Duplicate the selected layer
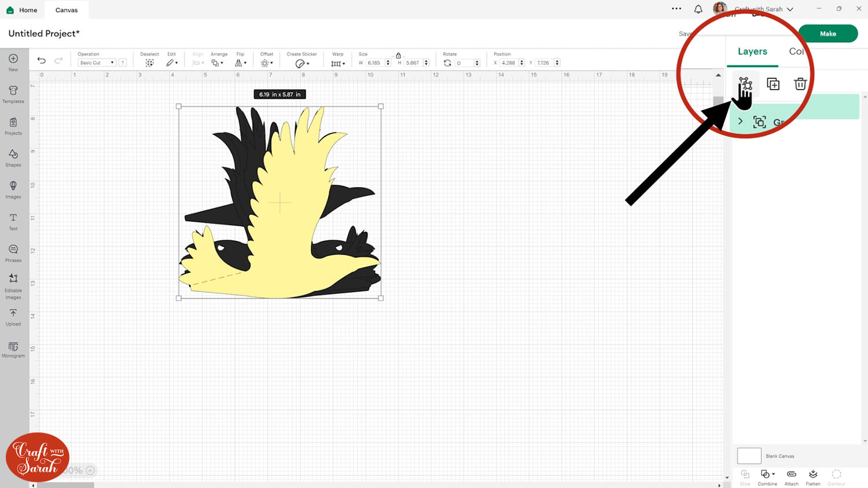 [x=773, y=84]
